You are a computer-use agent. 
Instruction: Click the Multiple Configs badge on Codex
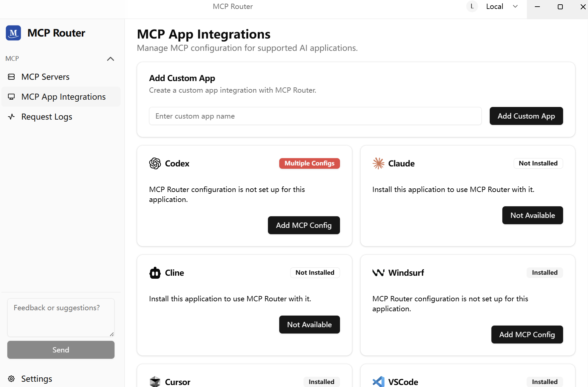click(x=309, y=163)
